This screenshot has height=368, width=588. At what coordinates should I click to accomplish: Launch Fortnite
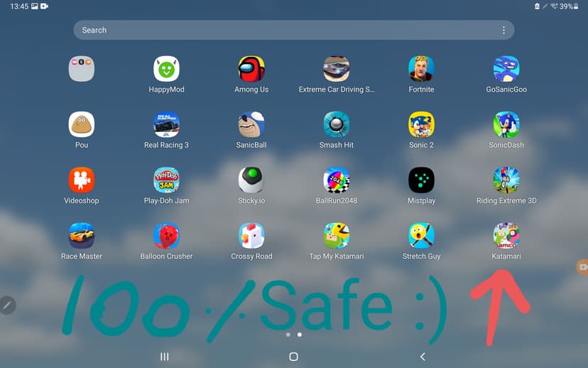click(421, 69)
